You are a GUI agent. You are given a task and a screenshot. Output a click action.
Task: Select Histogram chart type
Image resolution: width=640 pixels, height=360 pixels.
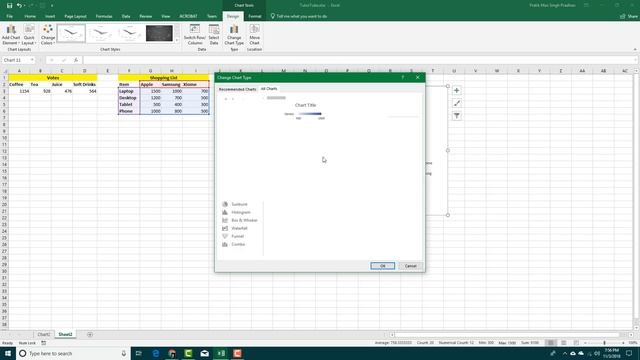241,212
